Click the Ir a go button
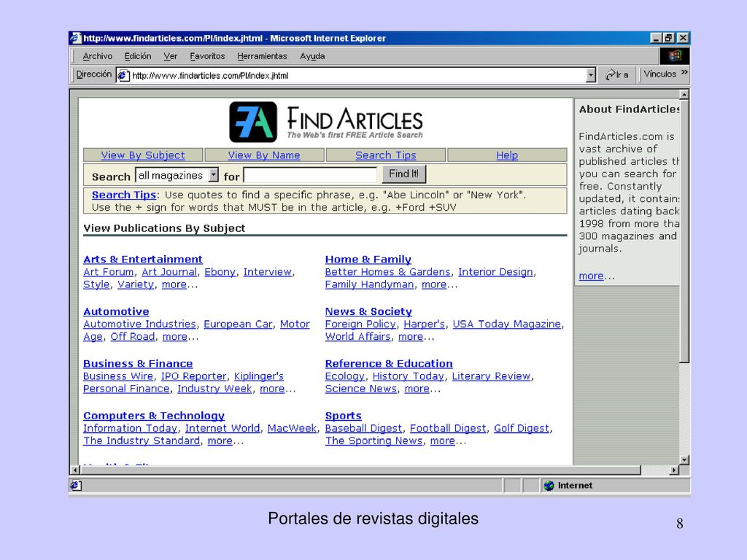The image size is (747, 560). click(x=617, y=75)
